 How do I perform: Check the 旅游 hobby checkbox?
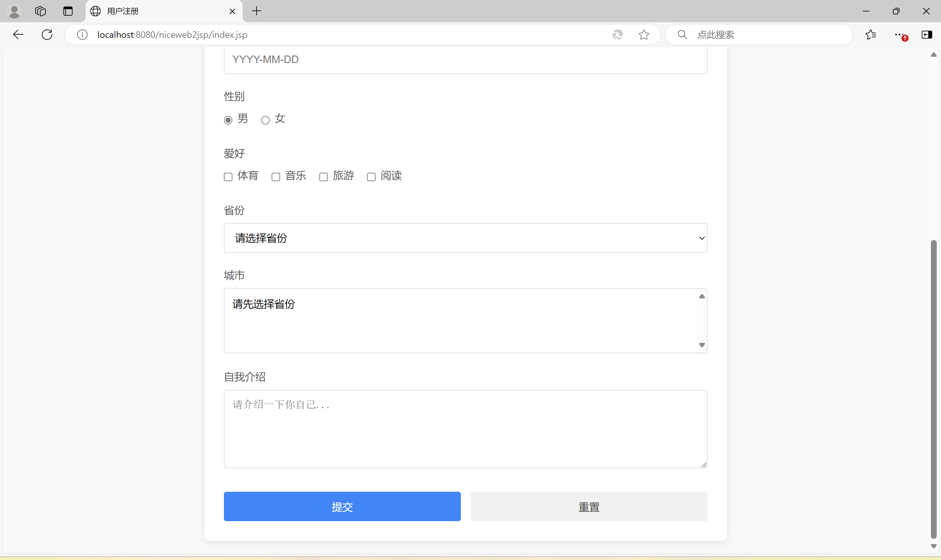pos(324,177)
